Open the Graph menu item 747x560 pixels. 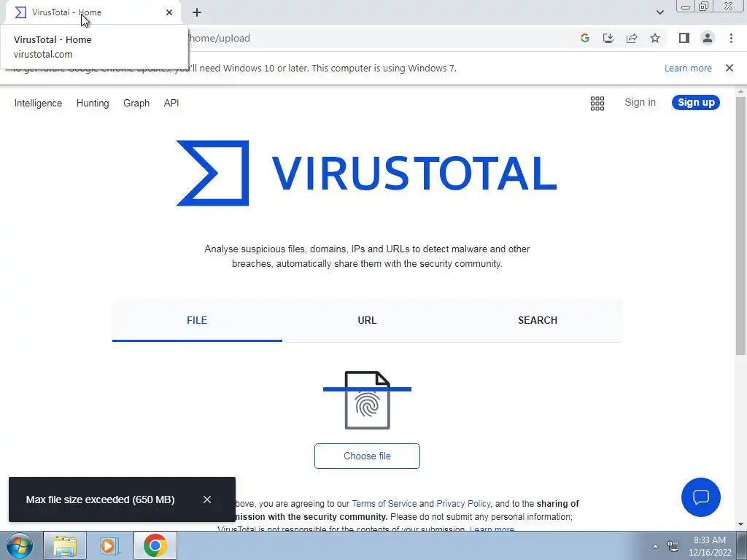136,104
